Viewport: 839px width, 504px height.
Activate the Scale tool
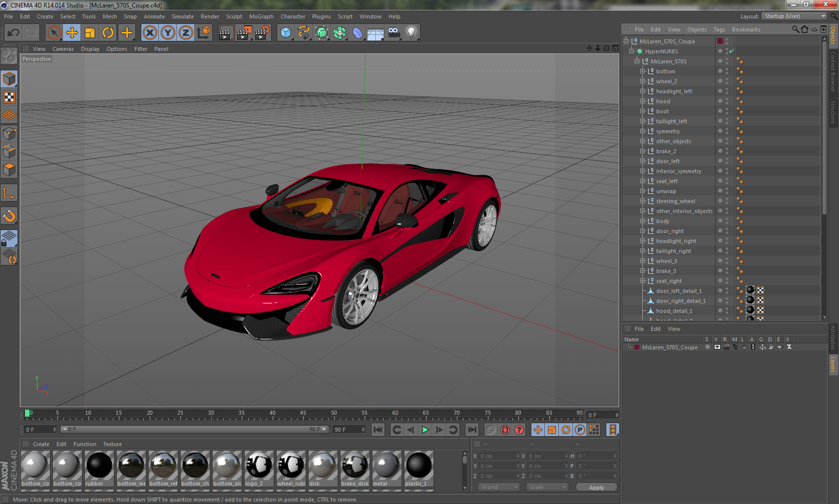[x=90, y=33]
